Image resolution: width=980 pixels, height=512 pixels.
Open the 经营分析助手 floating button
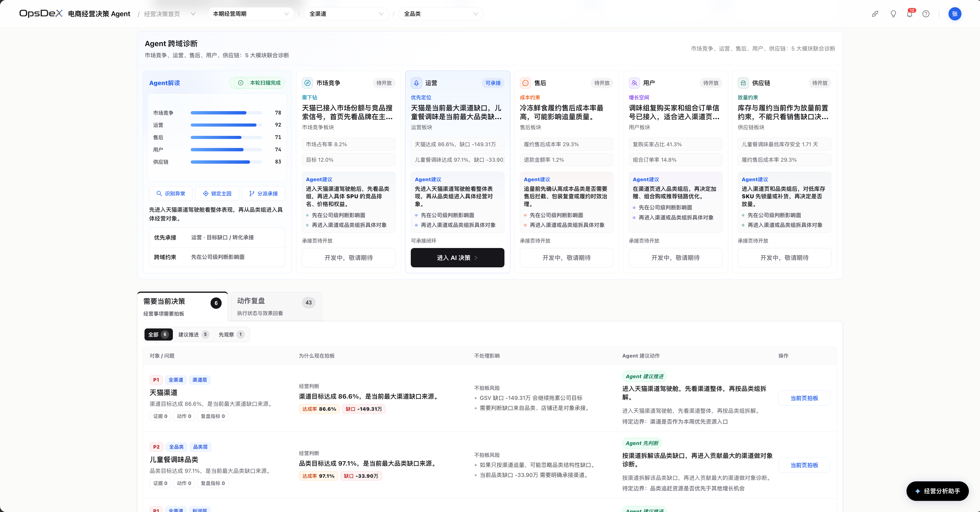[x=937, y=491]
